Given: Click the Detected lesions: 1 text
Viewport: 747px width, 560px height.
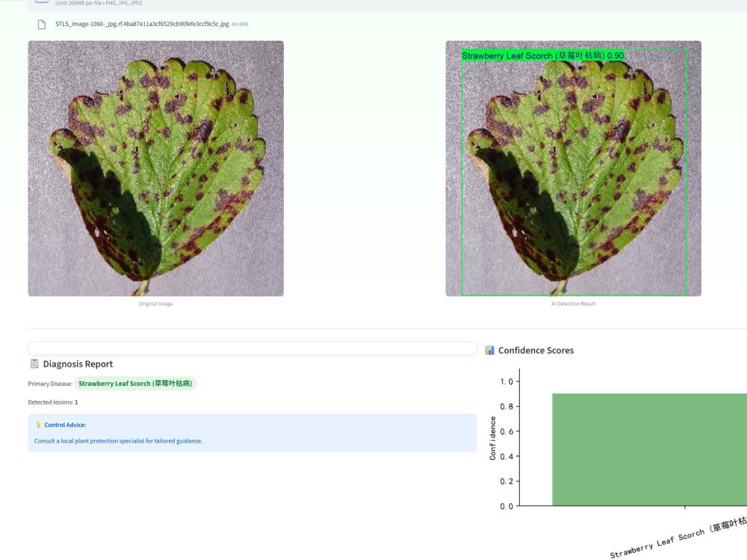Looking at the screenshot, I should tap(53, 402).
